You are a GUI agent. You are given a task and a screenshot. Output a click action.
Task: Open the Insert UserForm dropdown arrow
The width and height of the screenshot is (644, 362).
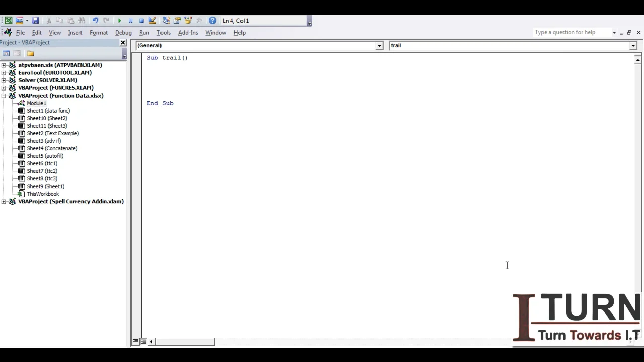click(x=27, y=21)
